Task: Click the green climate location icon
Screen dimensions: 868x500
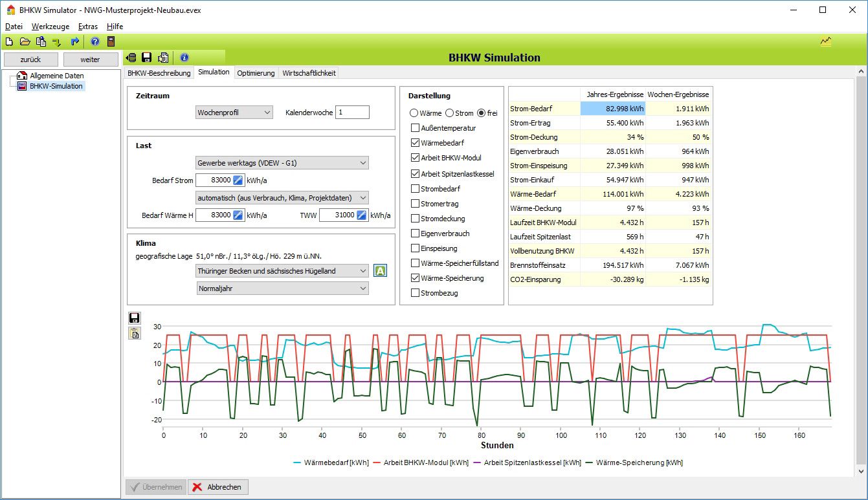Action: (380, 271)
